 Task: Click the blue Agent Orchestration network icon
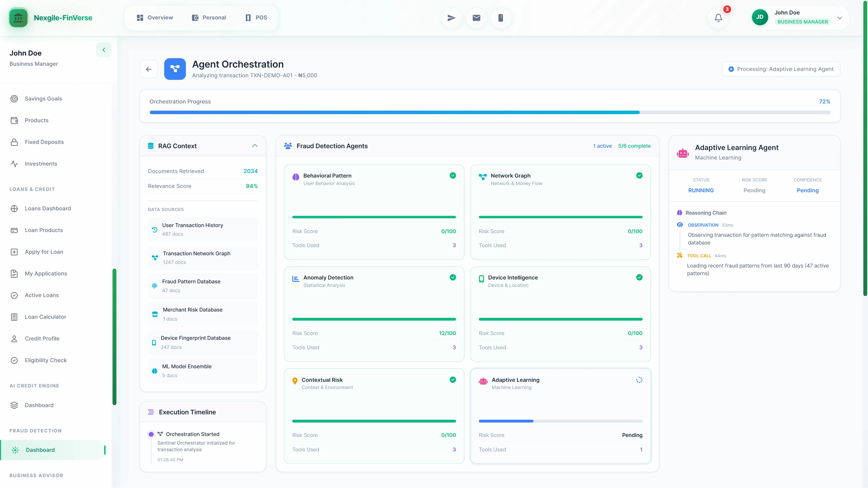point(175,69)
